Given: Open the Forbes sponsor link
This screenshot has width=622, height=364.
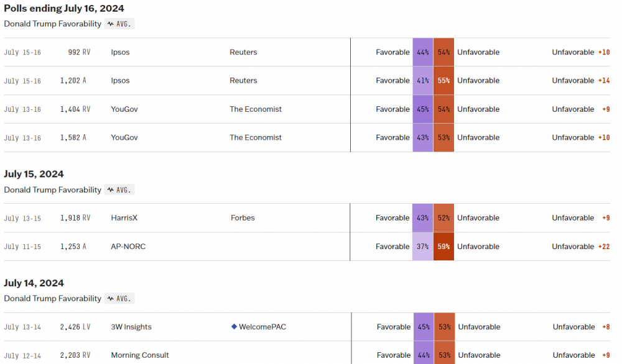Looking at the screenshot, I should [243, 218].
